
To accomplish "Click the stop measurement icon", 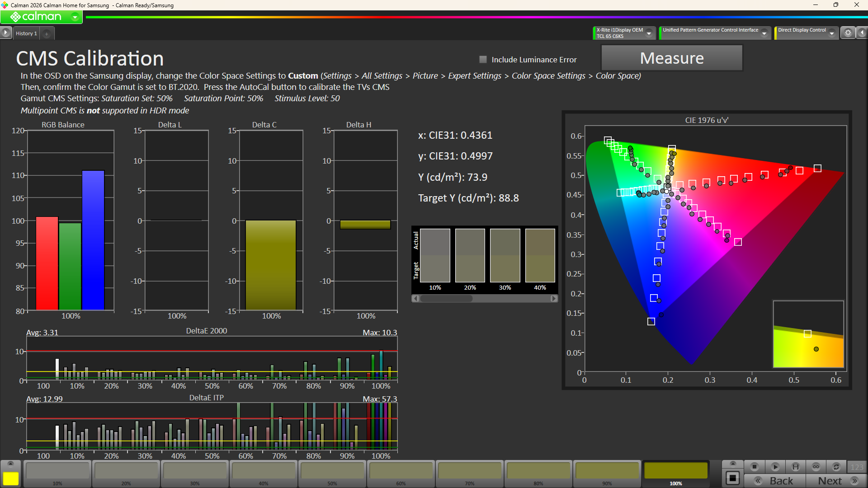I will coord(754,467).
